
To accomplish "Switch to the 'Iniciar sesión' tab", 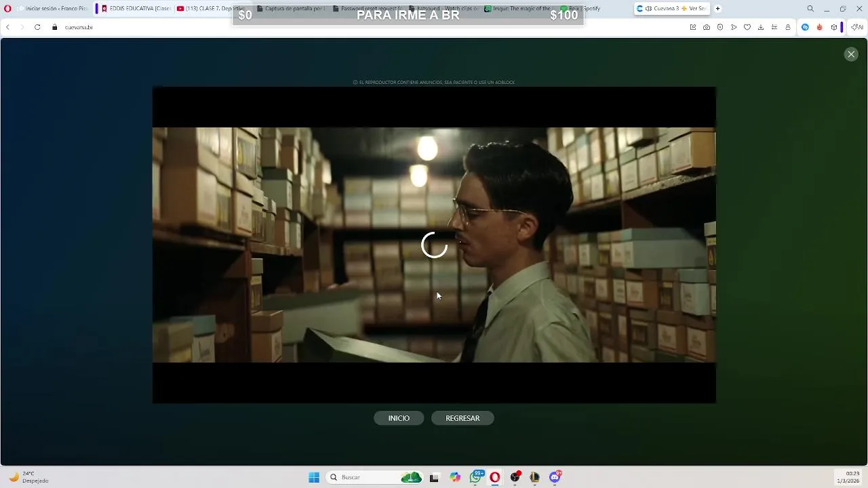I will (x=53, y=9).
